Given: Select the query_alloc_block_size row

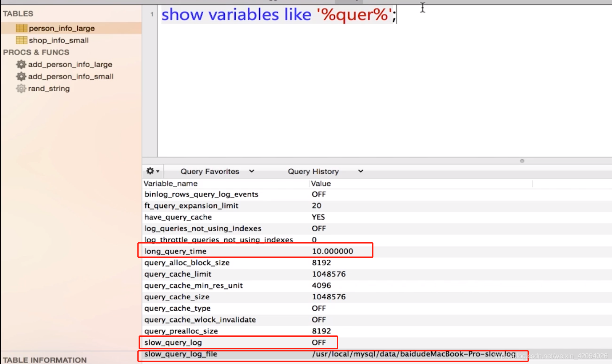Looking at the screenshot, I should point(377,262).
